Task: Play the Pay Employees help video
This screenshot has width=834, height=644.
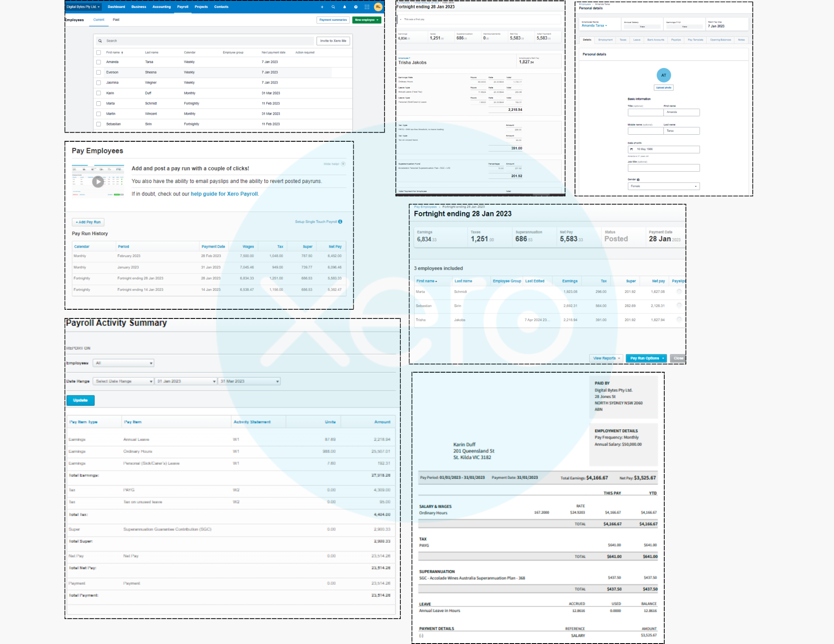Action: coord(98,182)
